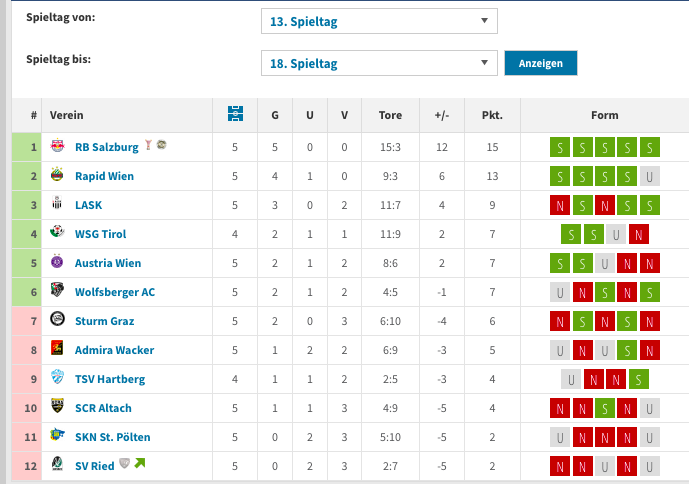The image size is (689, 484).
Task: Click the RB Salzburg club crest icon
Action: pos(57,145)
